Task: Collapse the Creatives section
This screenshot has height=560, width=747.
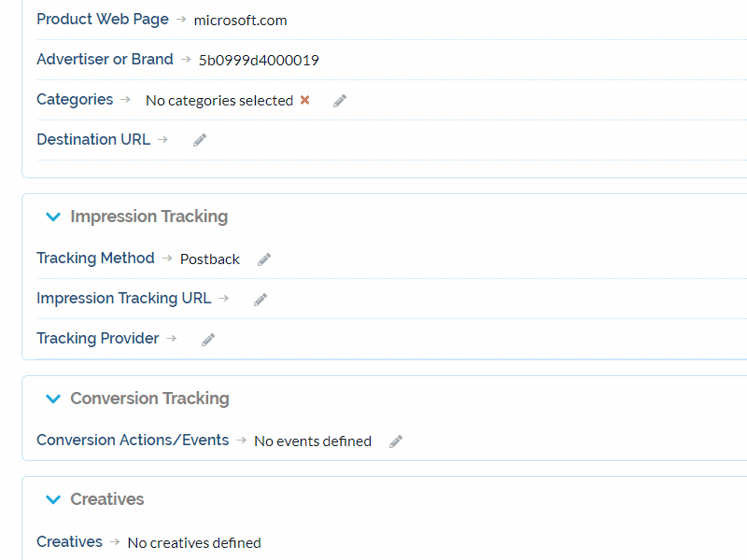Action: (x=53, y=499)
